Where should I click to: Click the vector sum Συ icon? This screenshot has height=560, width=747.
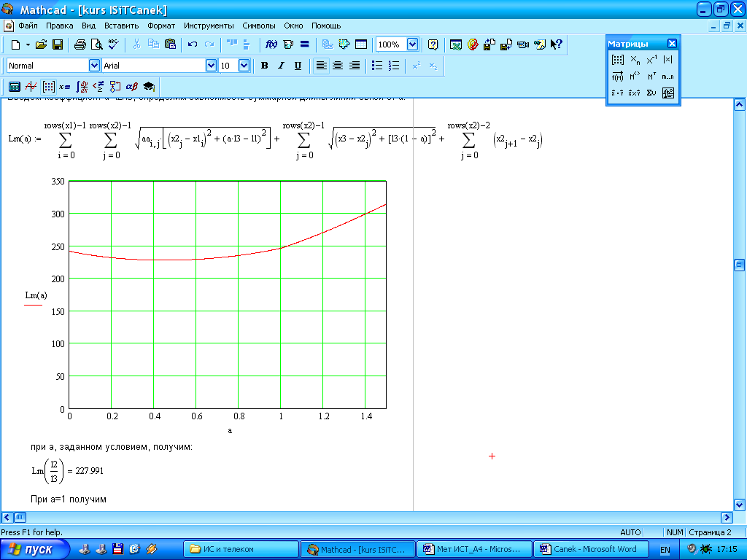[651, 93]
